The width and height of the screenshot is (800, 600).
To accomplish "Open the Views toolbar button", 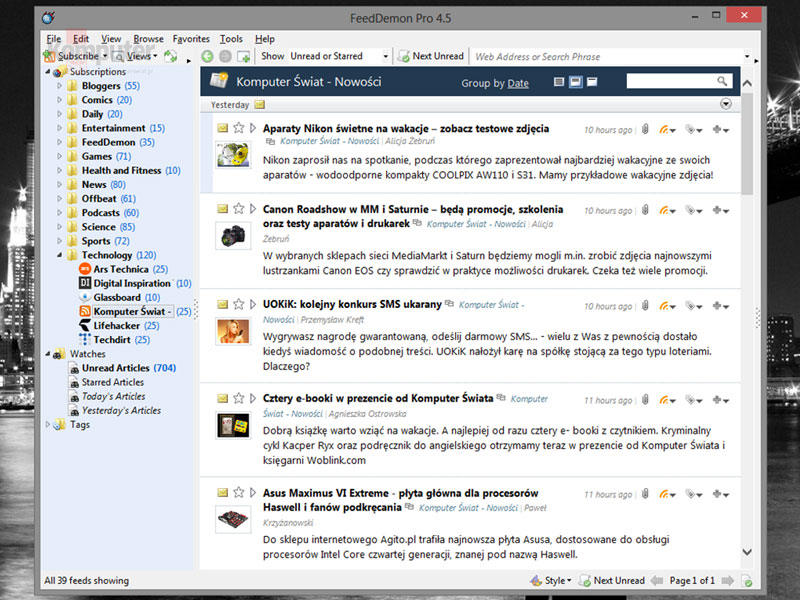I will click(134, 56).
